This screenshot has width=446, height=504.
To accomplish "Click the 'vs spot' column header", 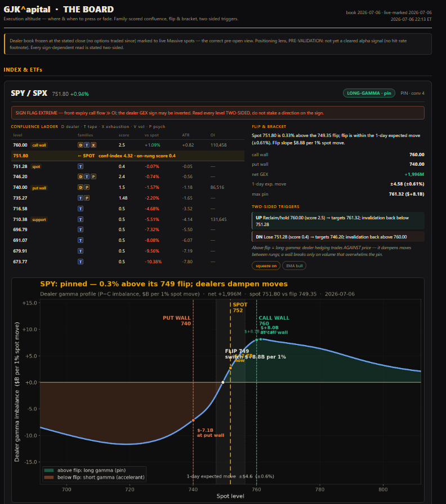I will point(151,135).
